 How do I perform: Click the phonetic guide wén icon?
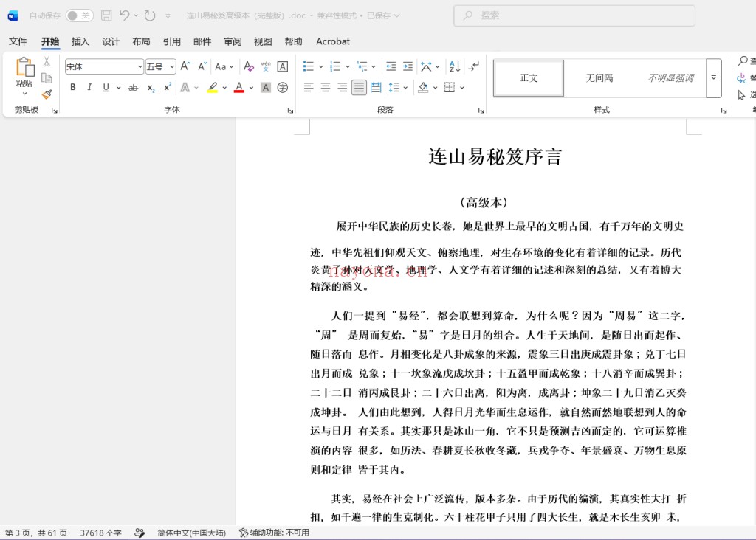(x=266, y=66)
